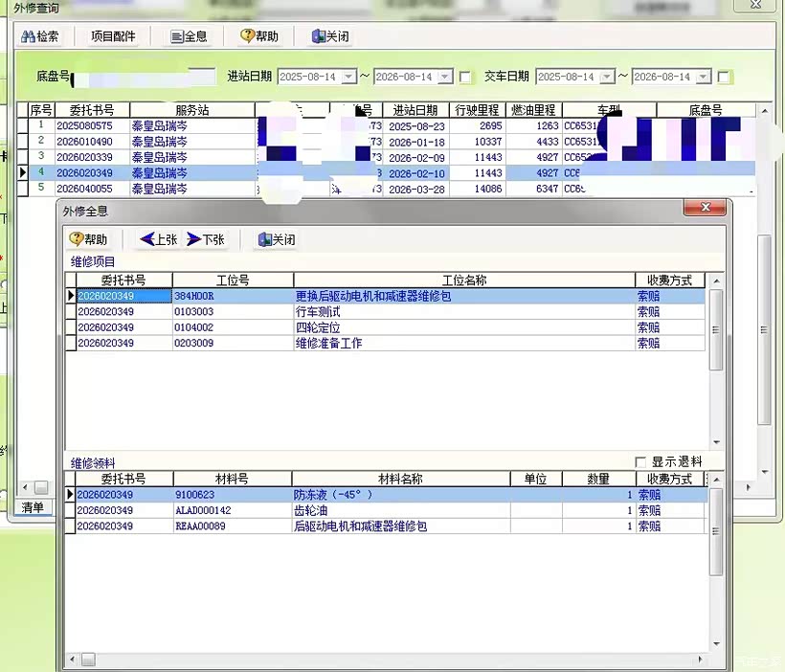Click 维修项目 list scroll-up arrow
This screenshot has height=672, width=785.
tap(716, 280)
